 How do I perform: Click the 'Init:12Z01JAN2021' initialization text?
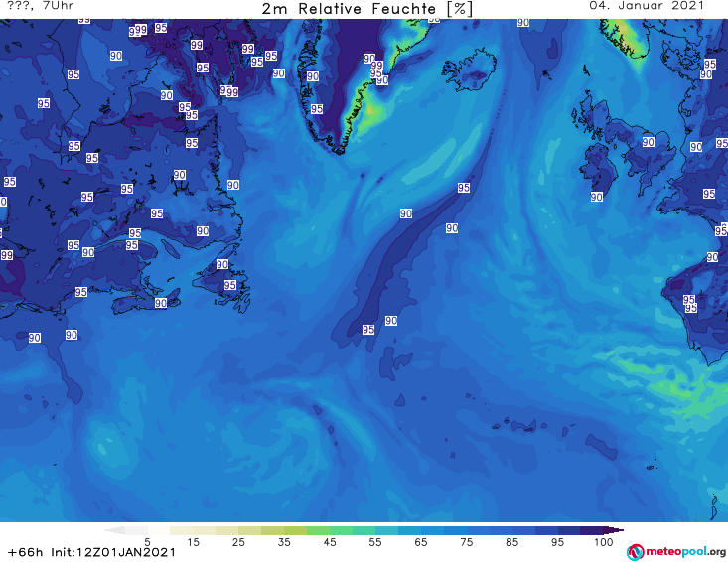113,552
